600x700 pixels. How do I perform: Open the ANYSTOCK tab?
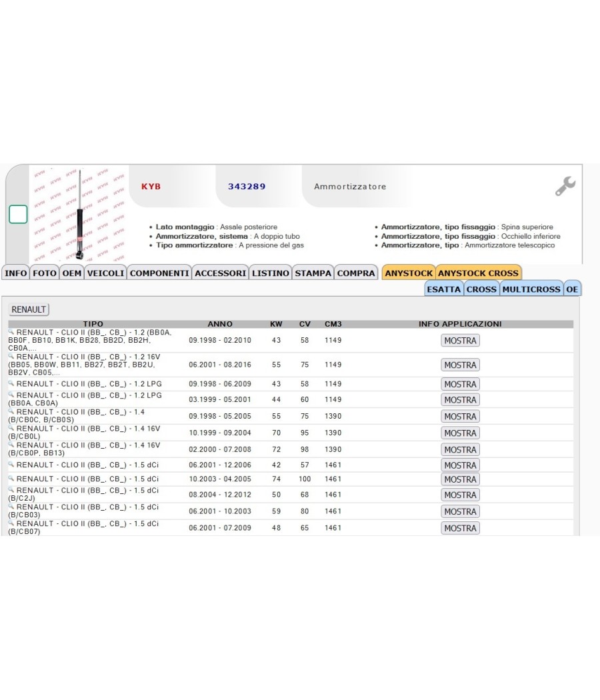click(x=409, y=273)
